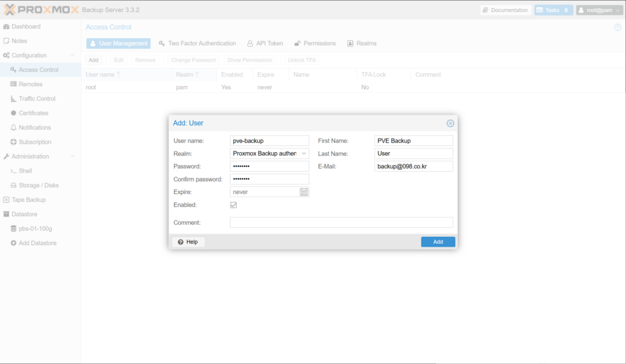626x364 pixels.
Task: Open the Shell console entry
Action: pyautogui.click(x=25, y=171)
